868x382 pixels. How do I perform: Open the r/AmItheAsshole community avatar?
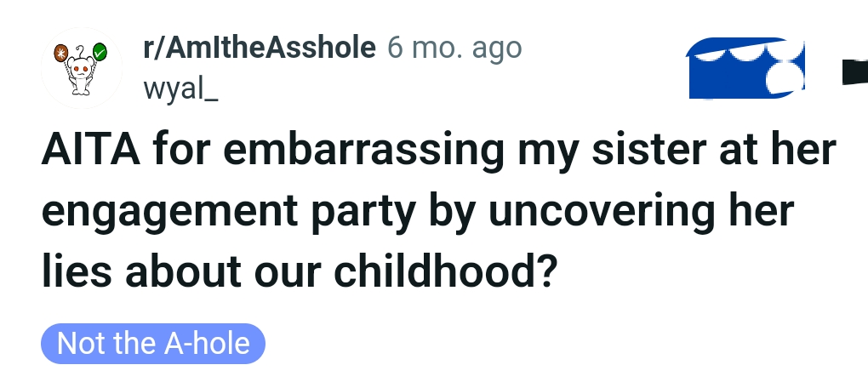(x=82, y=69)
